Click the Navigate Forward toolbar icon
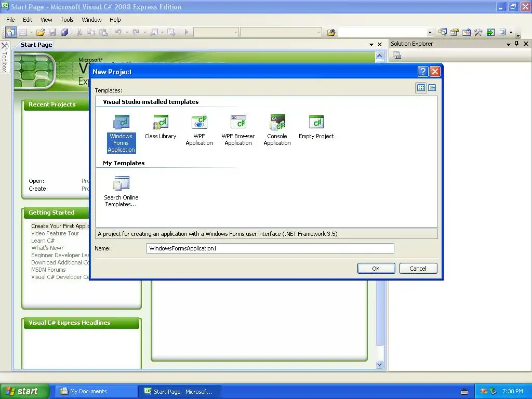The image size is (532, 399). [171, 32]
